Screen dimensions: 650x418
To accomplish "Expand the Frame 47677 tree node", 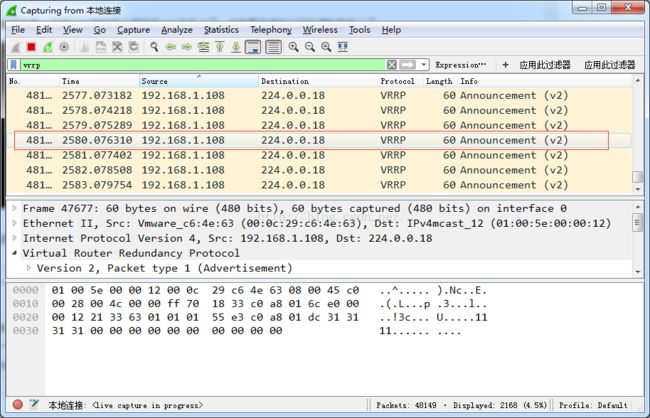I will (15, 208).
